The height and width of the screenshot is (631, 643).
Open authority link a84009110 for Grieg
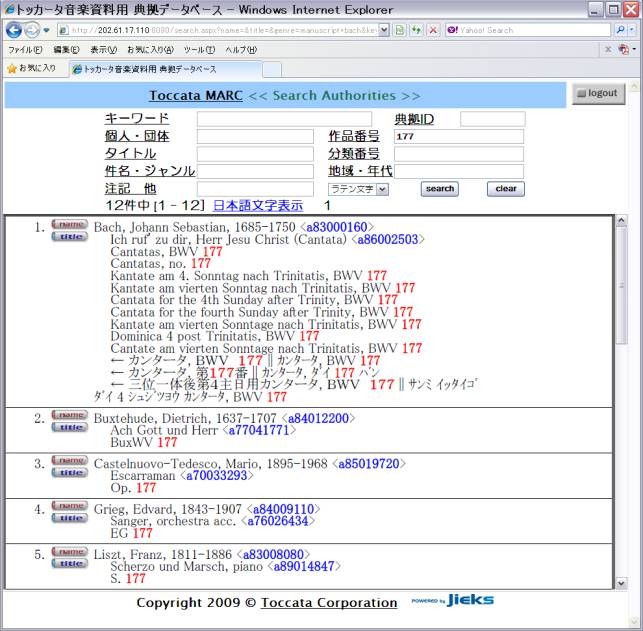[283, 509]
